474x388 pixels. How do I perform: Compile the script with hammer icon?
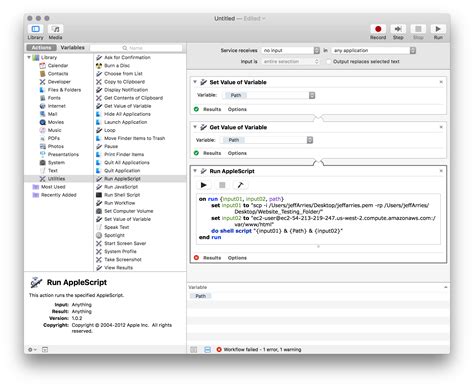240,185
